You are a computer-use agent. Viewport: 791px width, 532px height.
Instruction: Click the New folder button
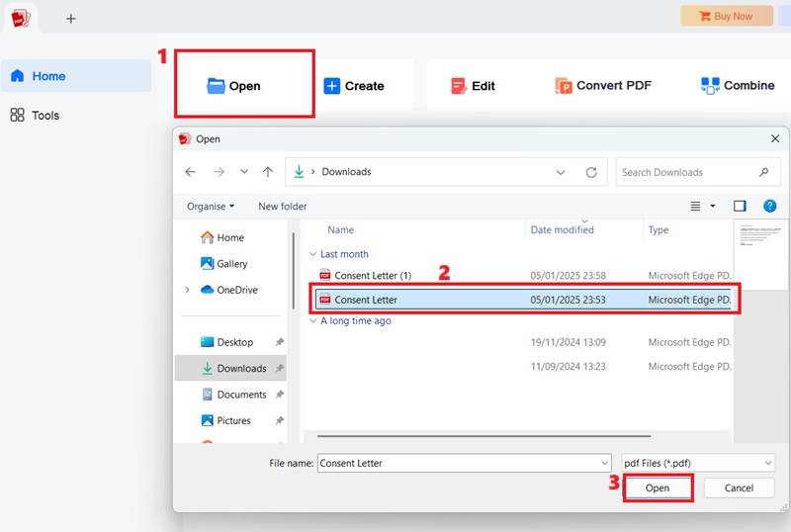pos(283,206)
